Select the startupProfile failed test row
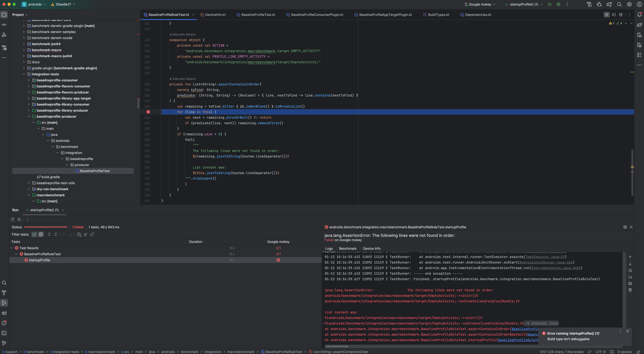 click(x=39, y=260)
